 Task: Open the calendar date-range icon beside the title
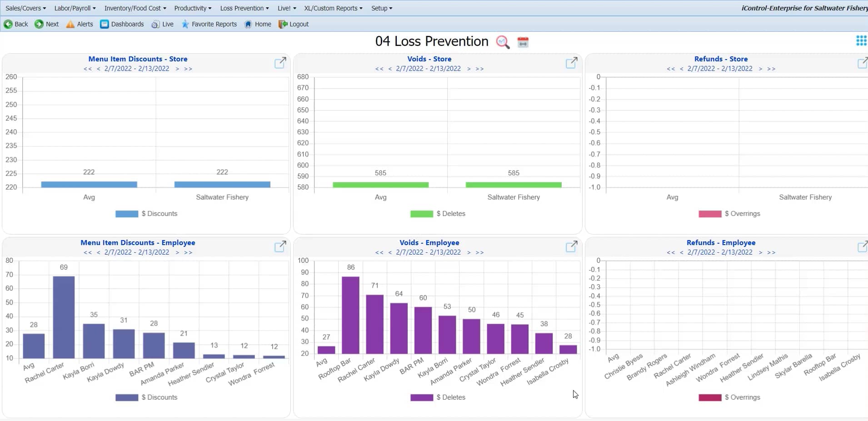click(523, 42)
